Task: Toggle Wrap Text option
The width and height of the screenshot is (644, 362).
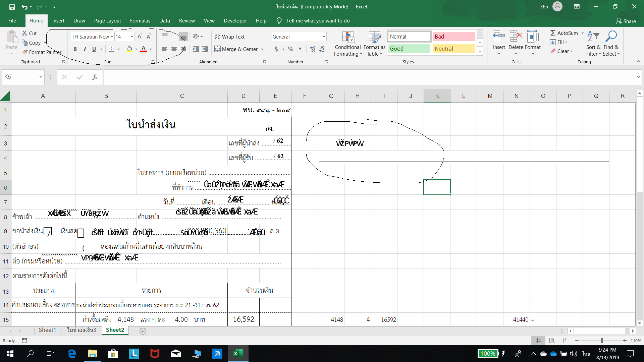Action: [230, 37]
